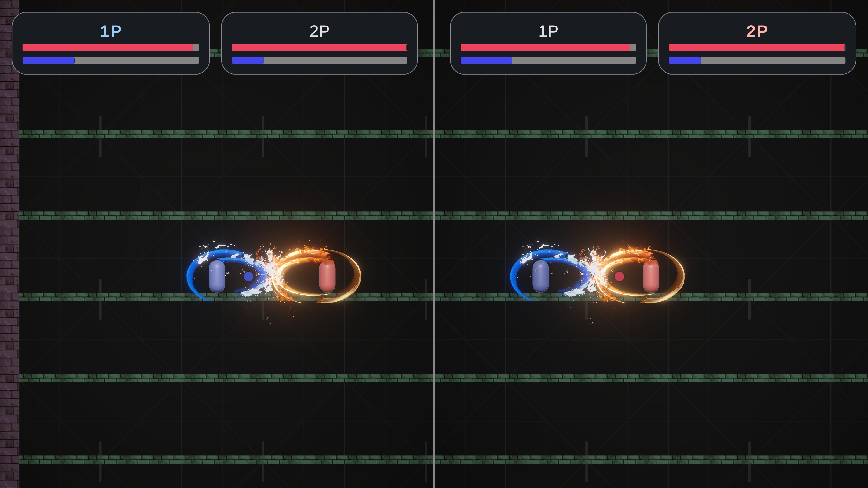Click the red capsule in right view
This screenshot has width=868, height=488.
pyautogui.click(x=651, y=276)
